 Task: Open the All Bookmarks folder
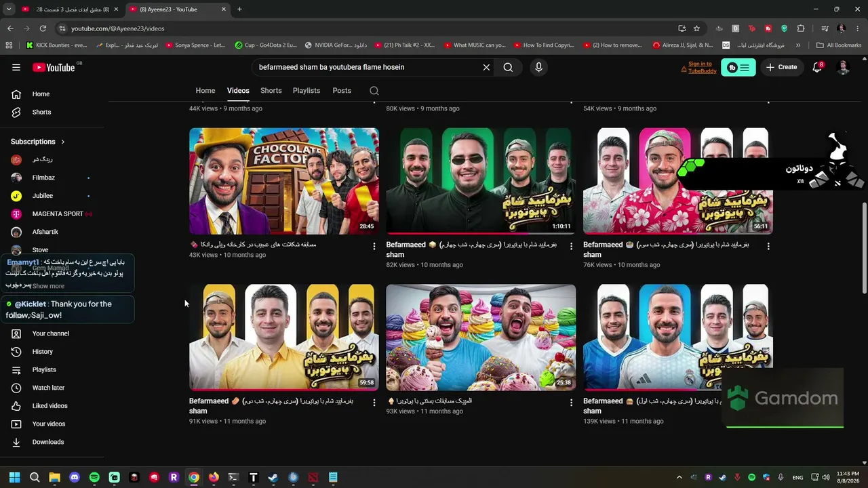click(839, 45)
